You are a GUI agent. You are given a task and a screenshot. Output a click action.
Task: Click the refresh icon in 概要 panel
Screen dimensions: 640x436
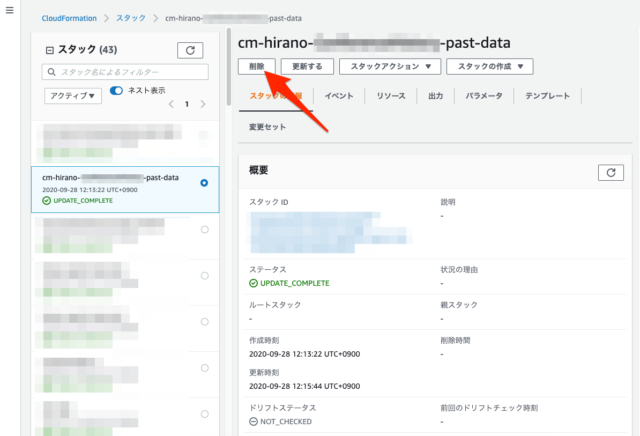610,173
